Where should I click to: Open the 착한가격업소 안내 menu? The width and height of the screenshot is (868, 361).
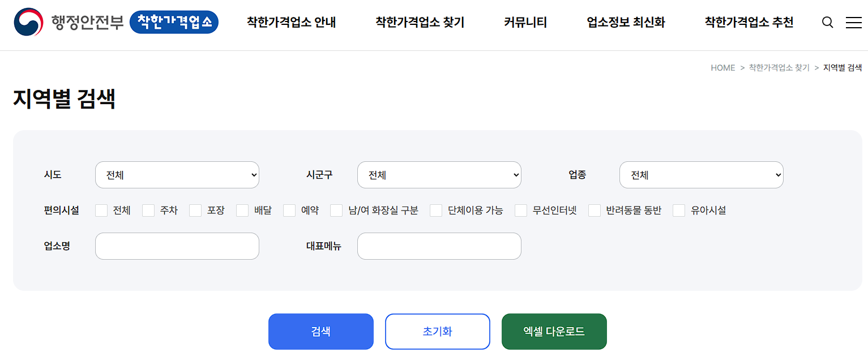click(290, 22)
